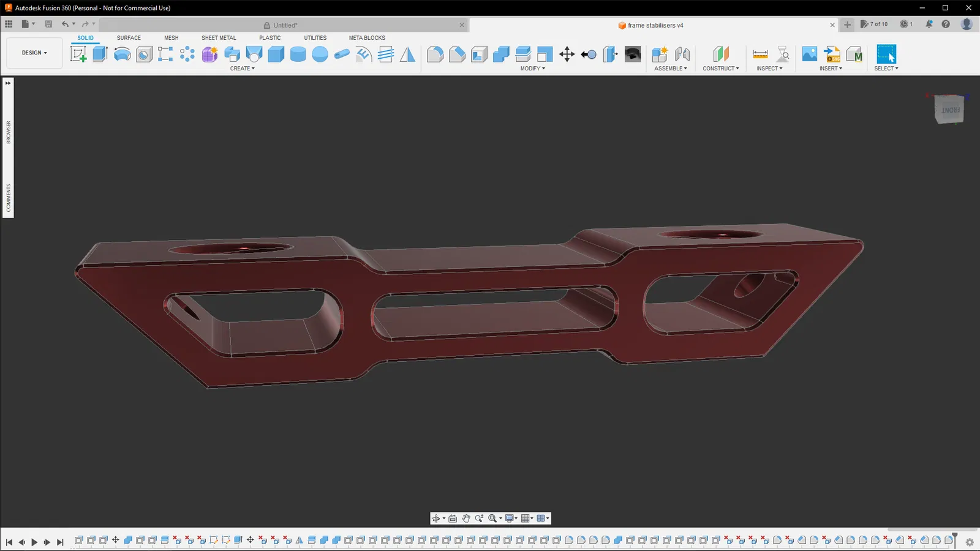Click the Insert SVG icon
The width and height of the screenshot is (980, 551).
[x=832, y=54]
